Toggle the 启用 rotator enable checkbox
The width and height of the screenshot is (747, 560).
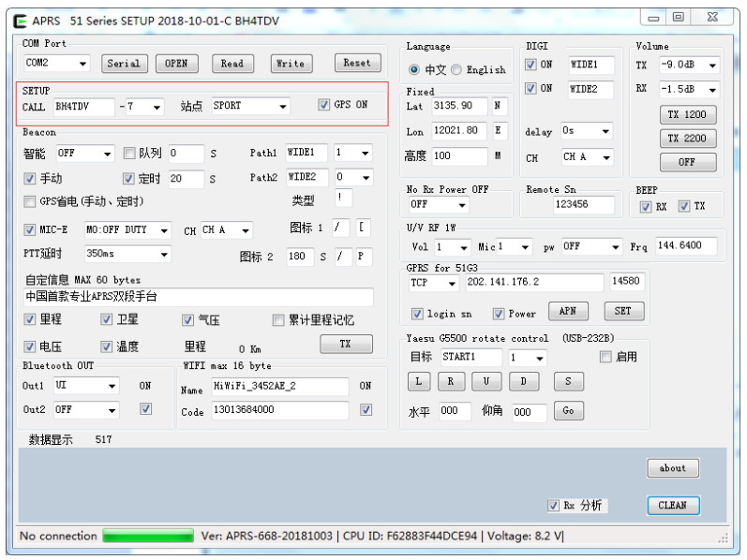[605, 357]
